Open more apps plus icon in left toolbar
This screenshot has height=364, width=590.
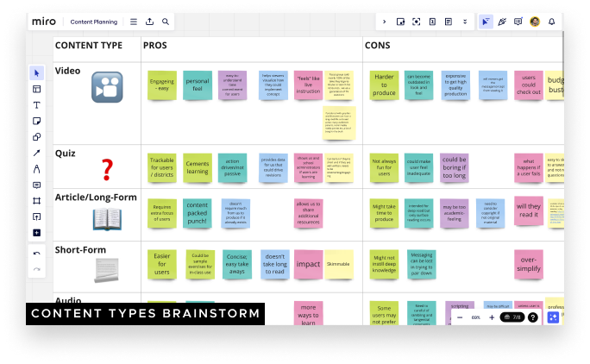click(36, 233)
